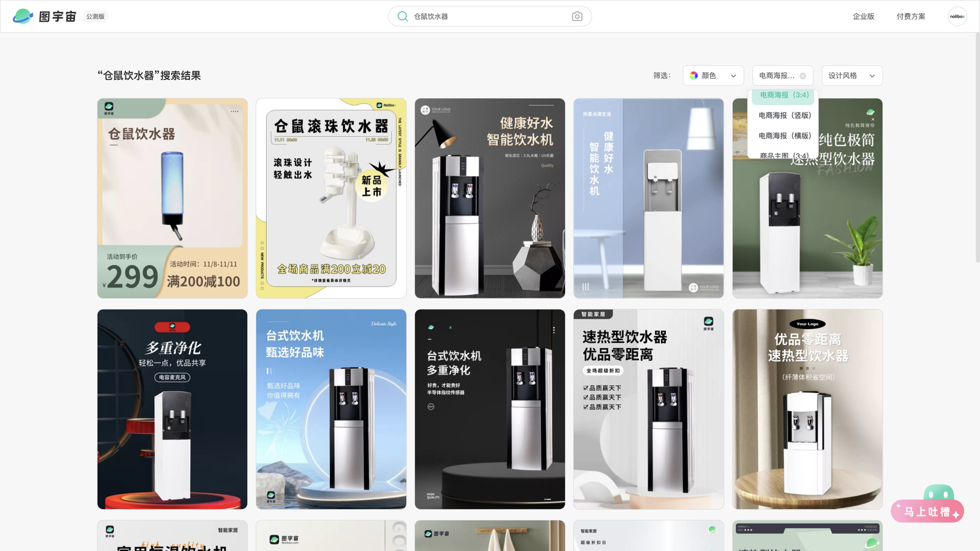Click the 筛选: label
The height and width of the screenshot is (551, 980).
pos(662,76)
